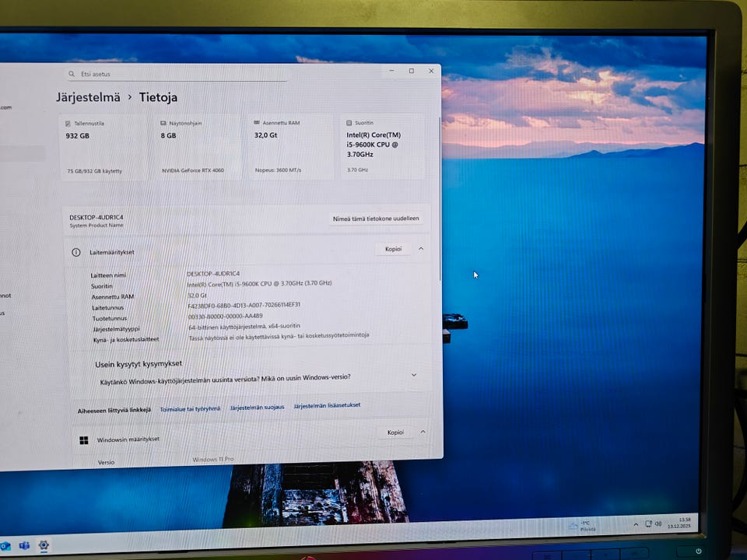The height and width of the screenshot is (560, 747).
Task: Open Outlook from the taskbar
Action: 5,546
